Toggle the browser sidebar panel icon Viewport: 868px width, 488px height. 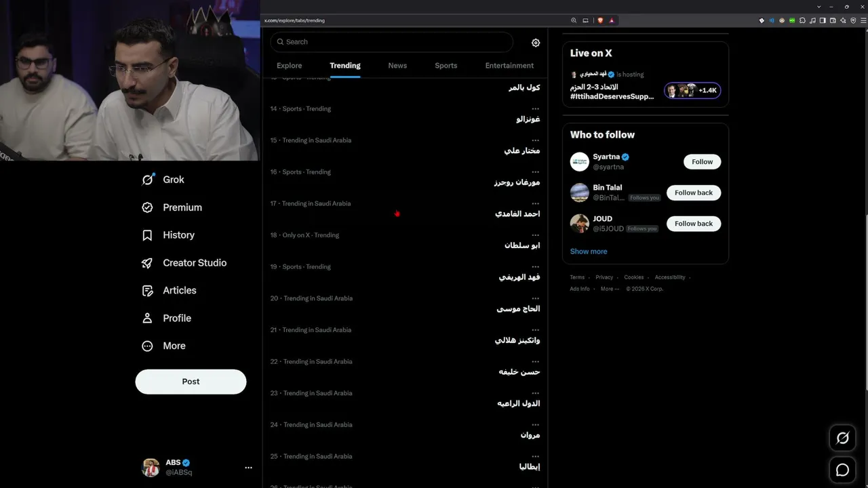point(823,21)
